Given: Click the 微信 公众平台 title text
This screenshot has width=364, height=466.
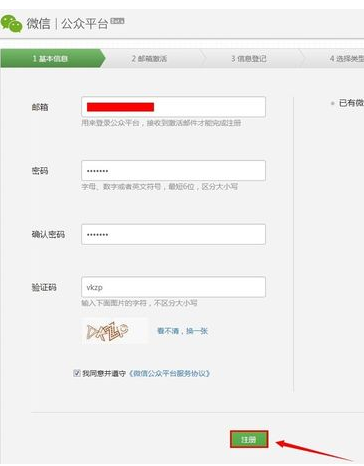Looking at the screenshot, I should 68,24.
